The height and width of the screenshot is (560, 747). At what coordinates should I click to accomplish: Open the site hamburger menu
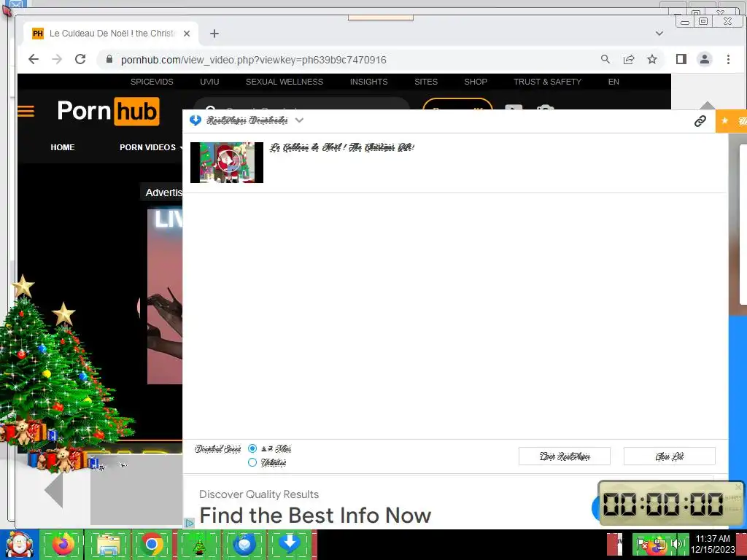tap(26, 111)
